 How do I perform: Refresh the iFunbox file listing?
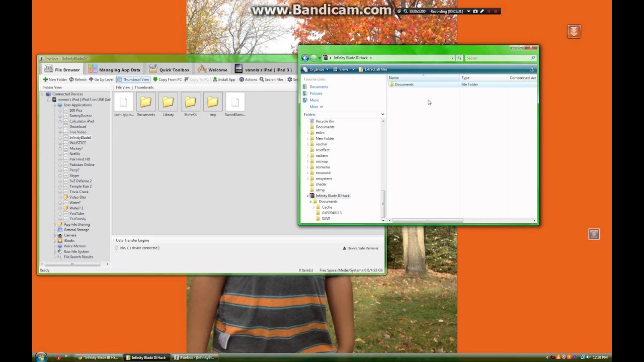[x=78, y=79]
